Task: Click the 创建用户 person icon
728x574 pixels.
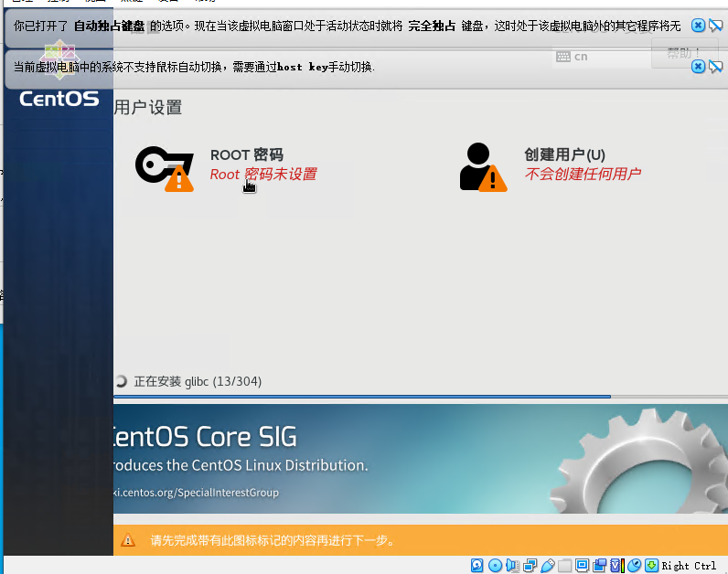Action: pos(483,167)
